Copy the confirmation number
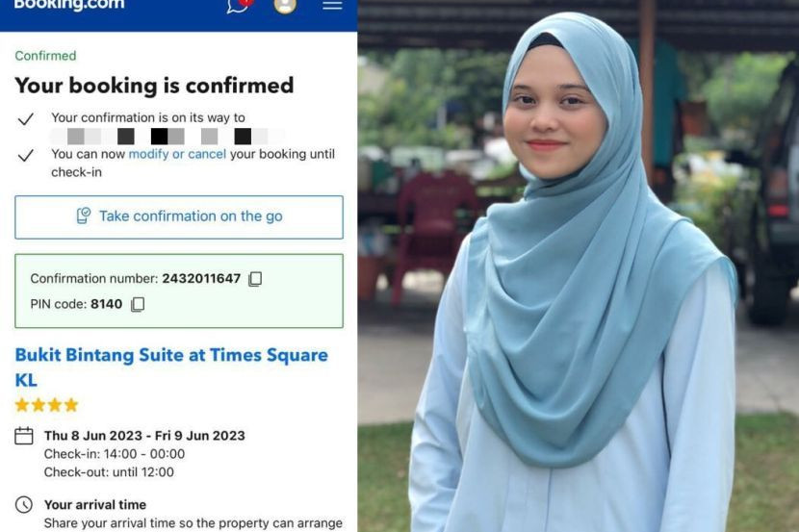 tap(255, 279)
